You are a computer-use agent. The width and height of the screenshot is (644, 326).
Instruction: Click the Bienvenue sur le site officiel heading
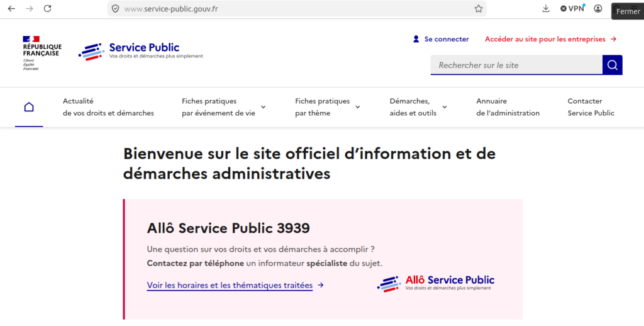(309, 163)
